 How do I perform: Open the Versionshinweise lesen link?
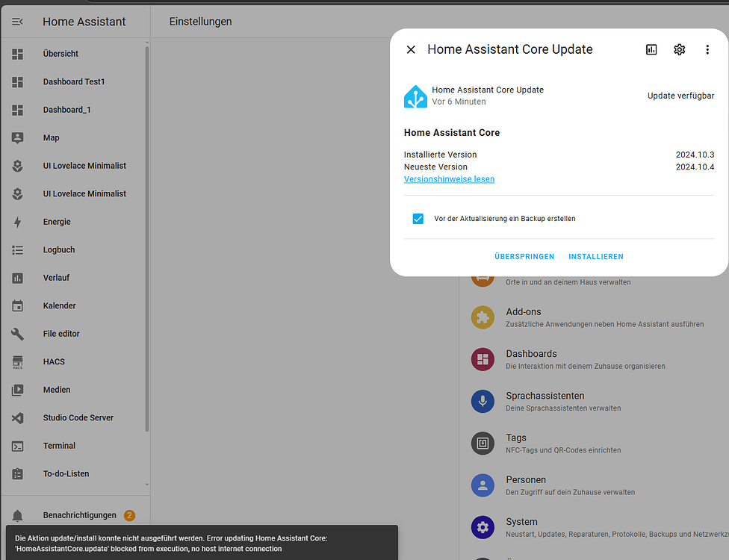449,179
